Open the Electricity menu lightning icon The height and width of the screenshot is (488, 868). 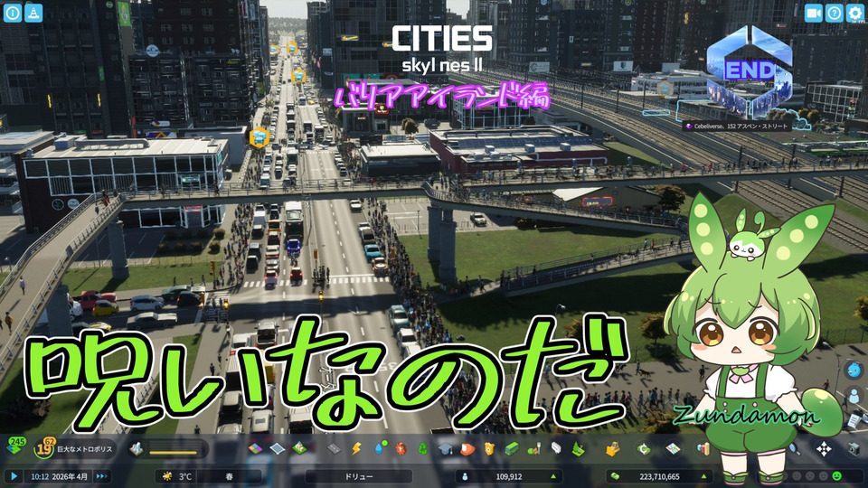pyautogui.click(x=356, y=449)
